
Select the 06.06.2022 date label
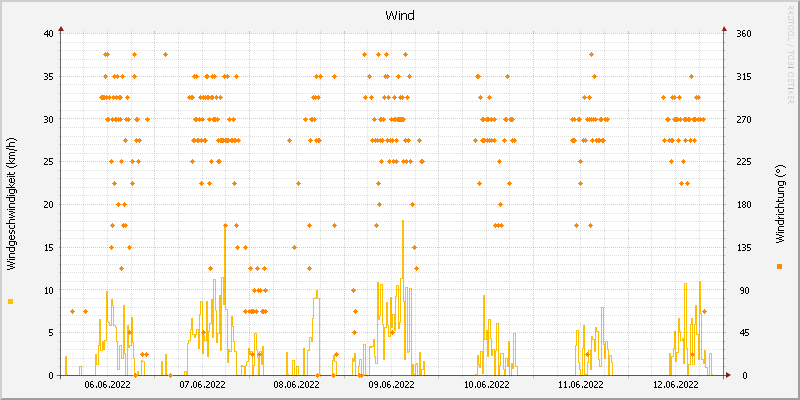point(107,384)
